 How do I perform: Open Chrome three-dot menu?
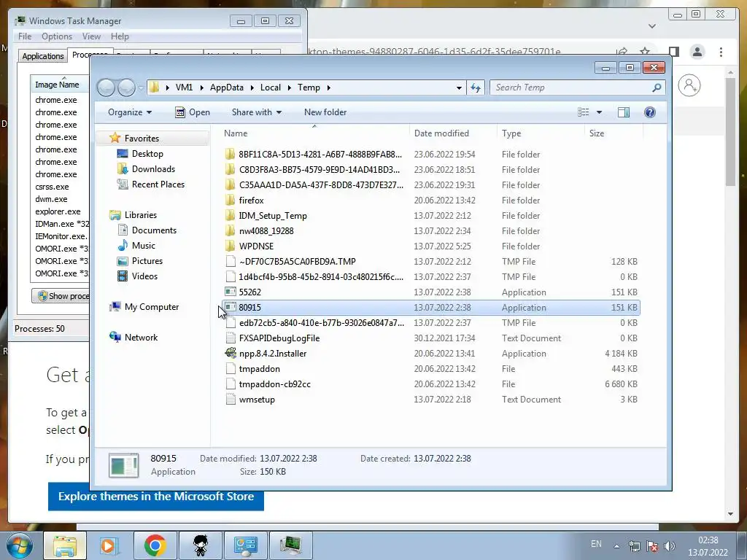point(721,52)
